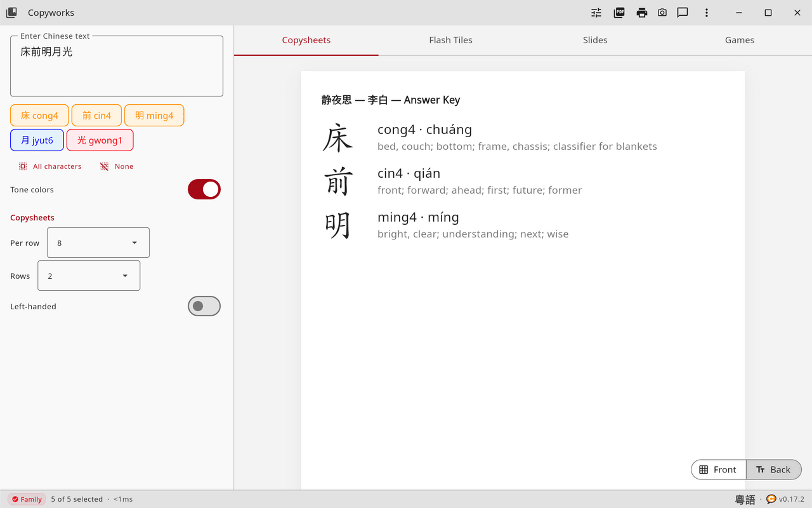Click the 'bright, clear; understanding; next; wise' definition
Image resolution: width=812 pixels, height=508 pixels.
tap(473, 234)
